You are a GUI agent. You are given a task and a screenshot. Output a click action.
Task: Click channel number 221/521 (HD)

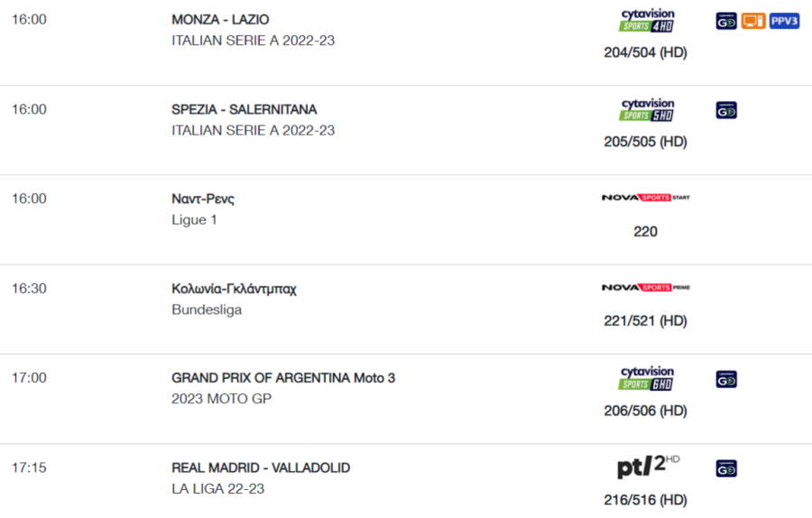(645, 321)
